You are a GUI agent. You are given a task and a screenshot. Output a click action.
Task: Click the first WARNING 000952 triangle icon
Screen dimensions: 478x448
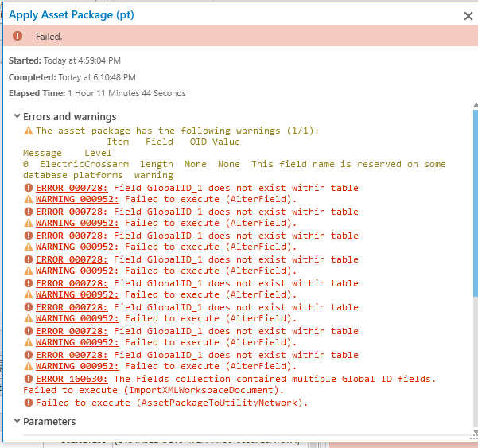pos(29,199)
